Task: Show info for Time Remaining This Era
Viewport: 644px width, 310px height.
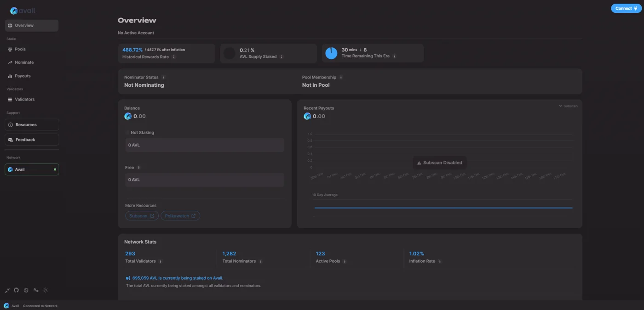Action: (x=395, y=56)
